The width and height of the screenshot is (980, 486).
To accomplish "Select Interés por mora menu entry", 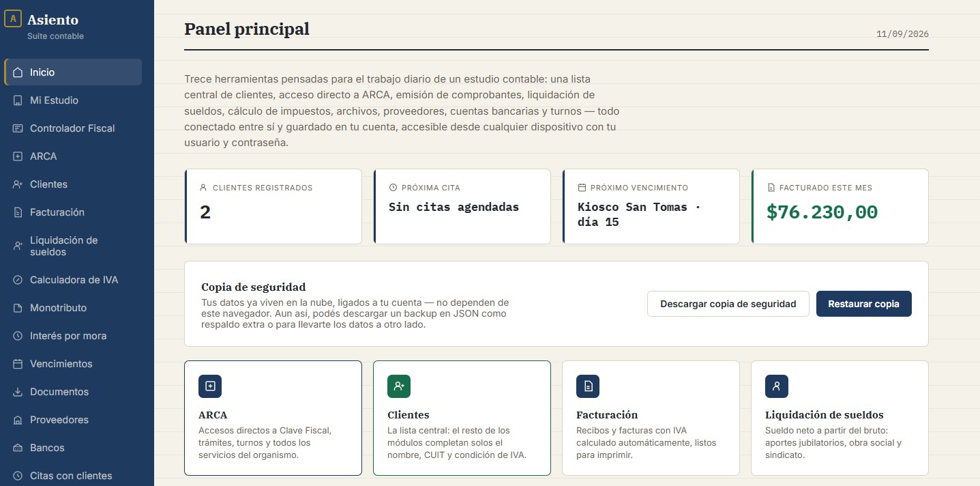I will [73, 336].
